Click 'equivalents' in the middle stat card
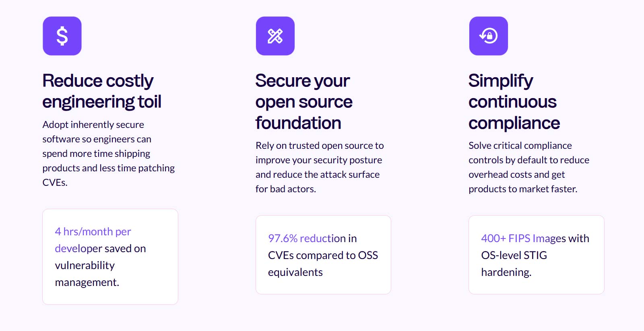Screen dimensions: 644x331 click(295, 272)
